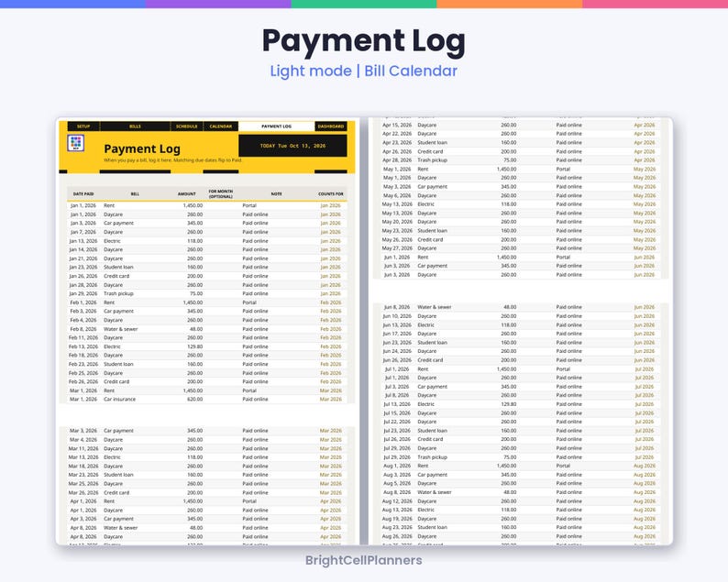728x582 pixels.
Task: Go to the SCHEDULE tab
Action: click(x=187, y=126)
